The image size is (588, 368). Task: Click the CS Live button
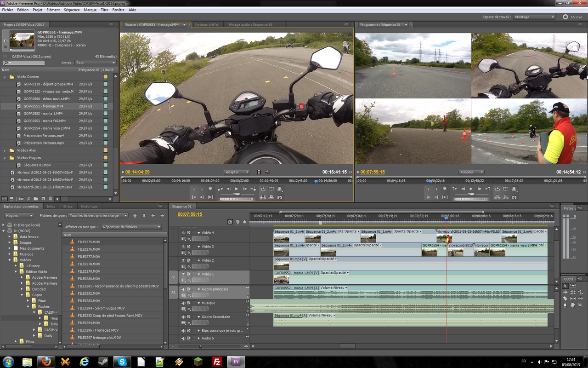[572, 17]
